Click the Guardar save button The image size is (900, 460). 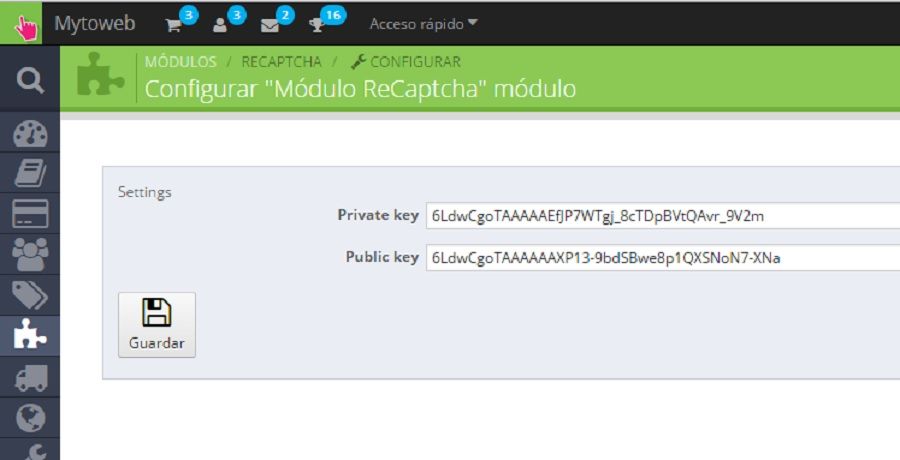[157, 325]
